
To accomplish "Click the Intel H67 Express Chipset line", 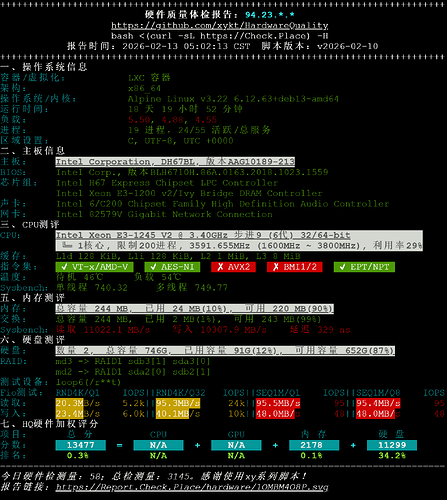I will coord(167,183).
